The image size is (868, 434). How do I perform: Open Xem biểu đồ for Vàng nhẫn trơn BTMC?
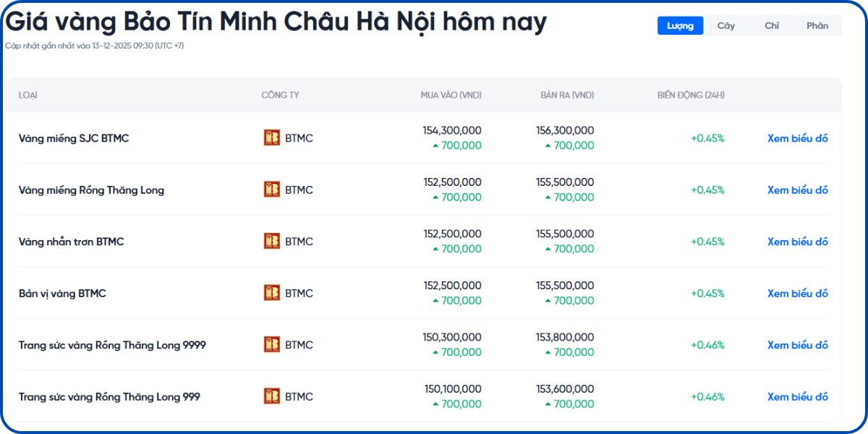click(797, 242)
